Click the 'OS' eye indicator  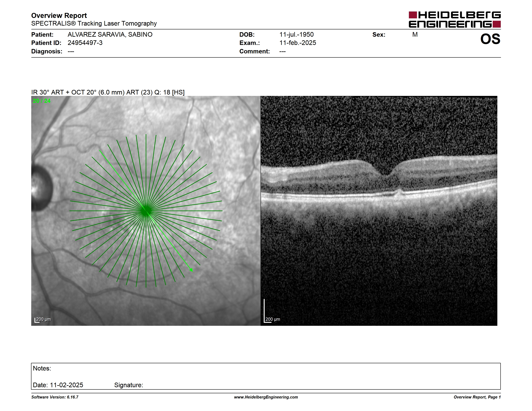[x=490, y=39]
